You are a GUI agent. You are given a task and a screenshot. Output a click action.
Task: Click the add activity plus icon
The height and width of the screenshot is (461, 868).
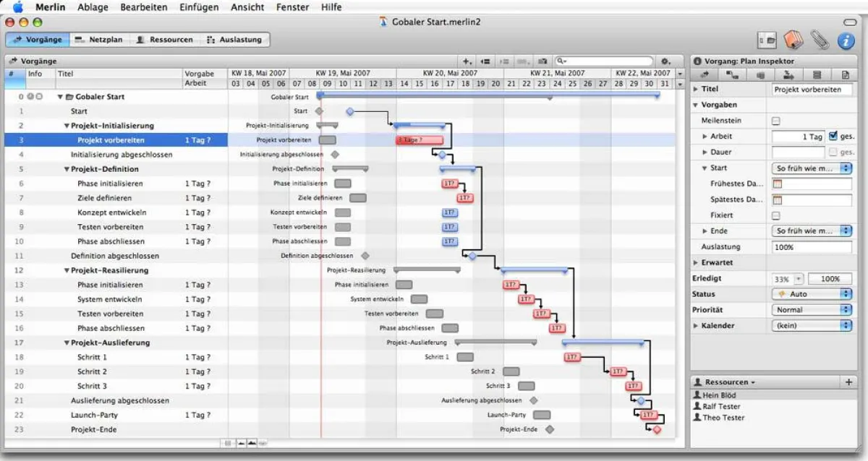tap(467, 61)
